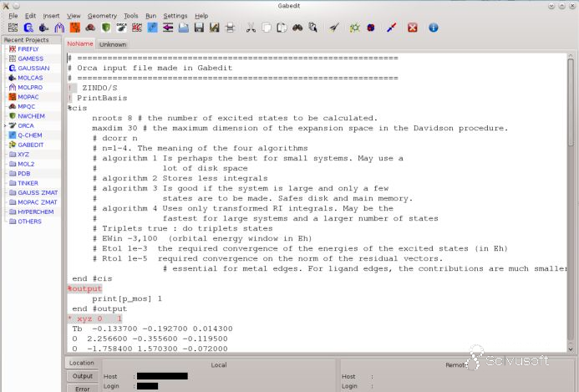Select the XYZ folder in project list

tap(23, 155)
